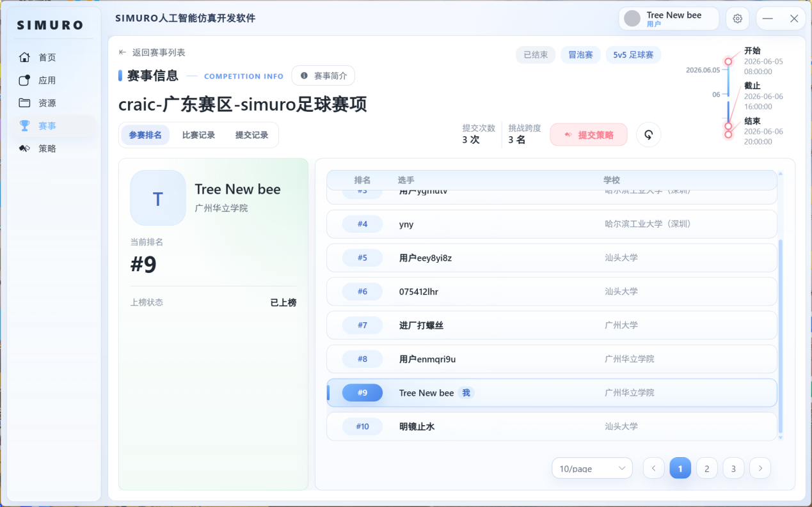Viewport: 812px width, 507px height.
Task: Select the 赛事 trophy icon
Action: [x=24, y=126]
